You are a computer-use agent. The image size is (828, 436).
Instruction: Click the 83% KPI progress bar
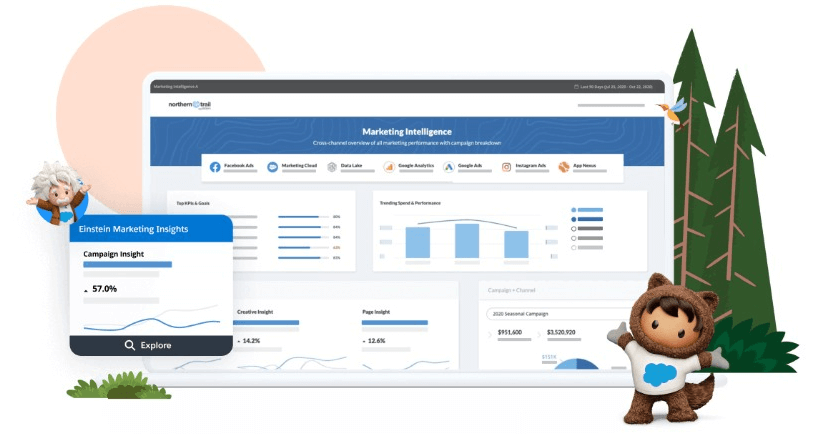[303, 258]
